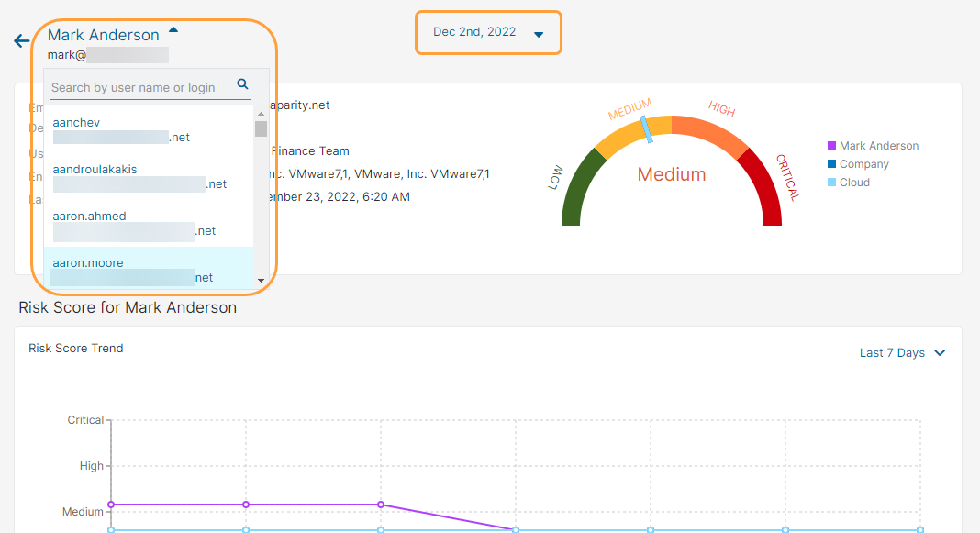Screen dimensions: 980x533
Task: Click the search magnifying glass icon
Action: click(242, 83)
